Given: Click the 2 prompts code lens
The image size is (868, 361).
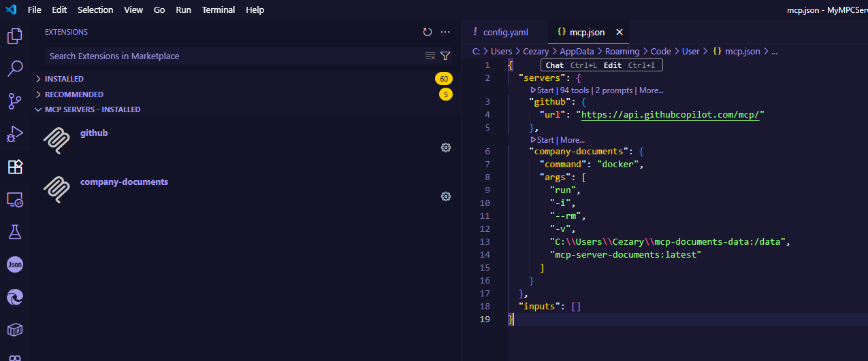Looking at the screenshot, I should coord(615,90).
